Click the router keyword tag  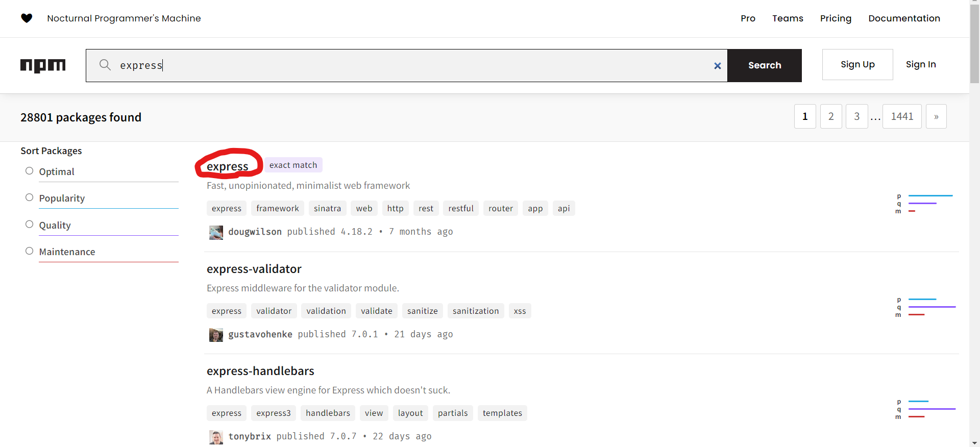pyautogui.click(x=501, y=208)
